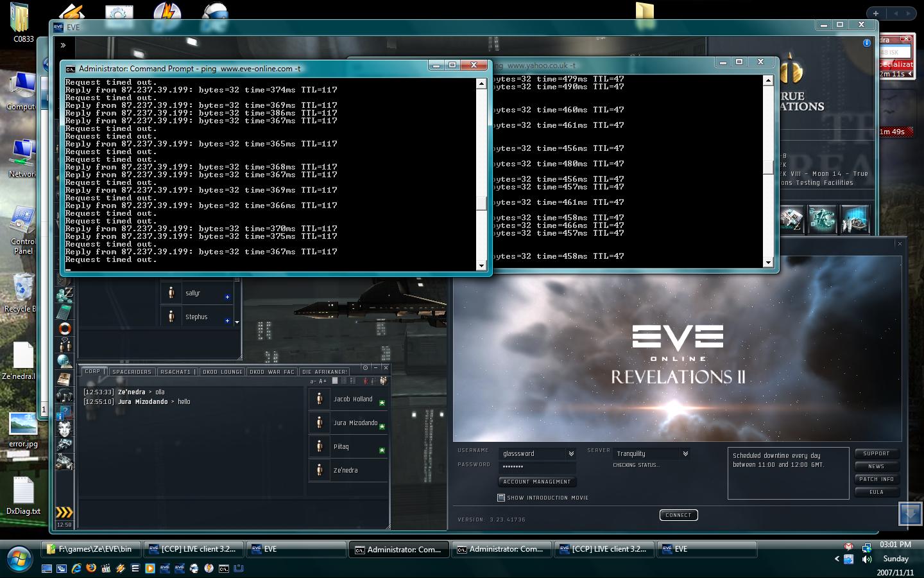Select Ze'nedra in the chat member list

click(348, 470)
